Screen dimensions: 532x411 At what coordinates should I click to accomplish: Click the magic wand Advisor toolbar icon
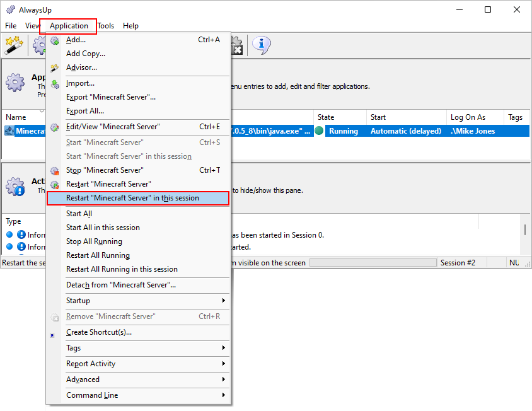point(14,45)
